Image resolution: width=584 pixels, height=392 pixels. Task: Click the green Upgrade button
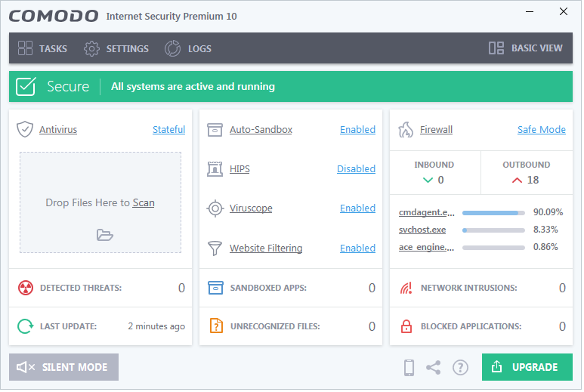pyautogui.click(x=529, y=369)
